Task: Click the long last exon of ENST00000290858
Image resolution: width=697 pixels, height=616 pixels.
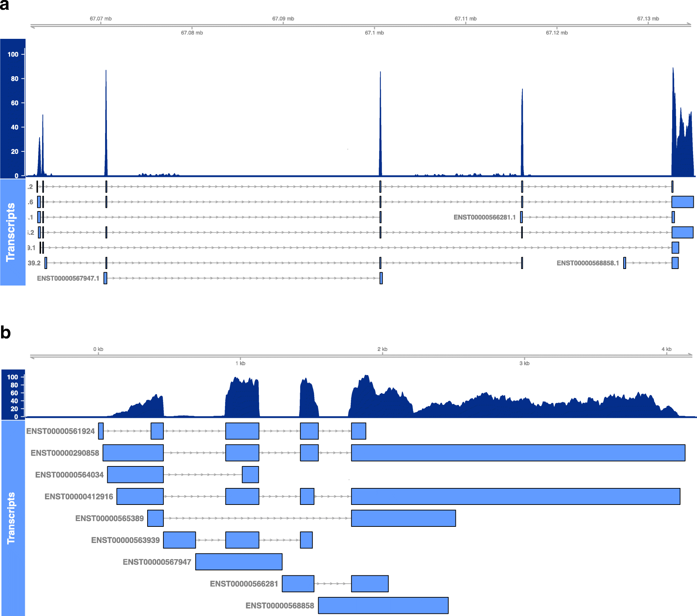Action: [518, 453]
